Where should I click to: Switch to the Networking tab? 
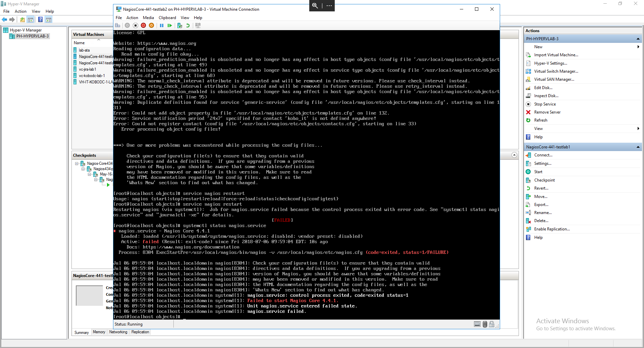click(x=118, y=332)
